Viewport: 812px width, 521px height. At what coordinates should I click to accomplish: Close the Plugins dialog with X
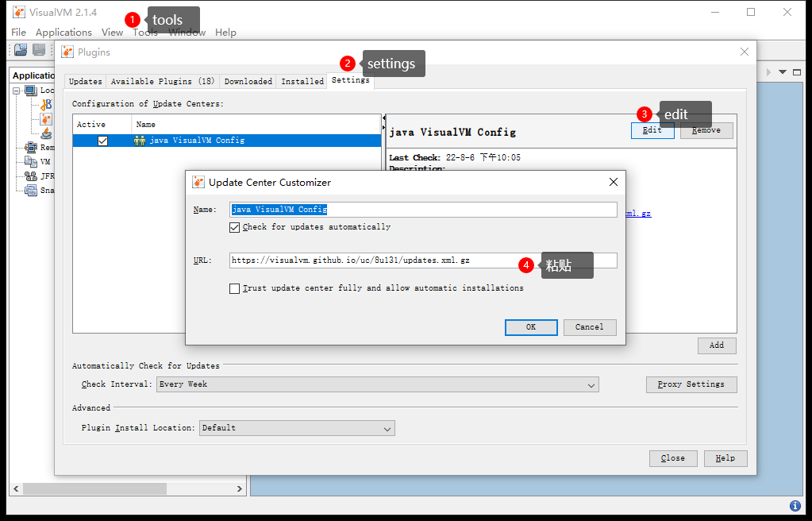point(745,52)
